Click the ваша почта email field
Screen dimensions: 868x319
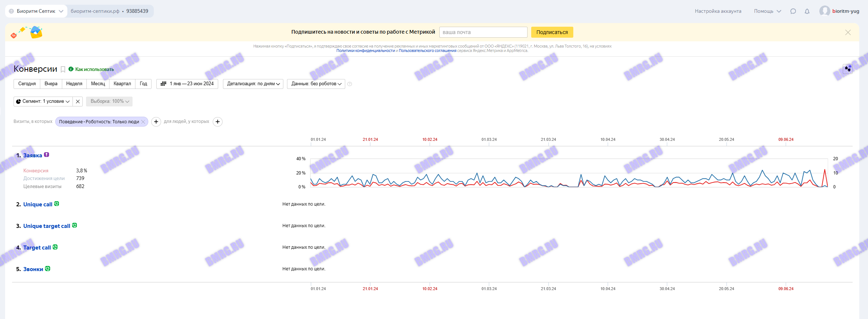[483, 32]
